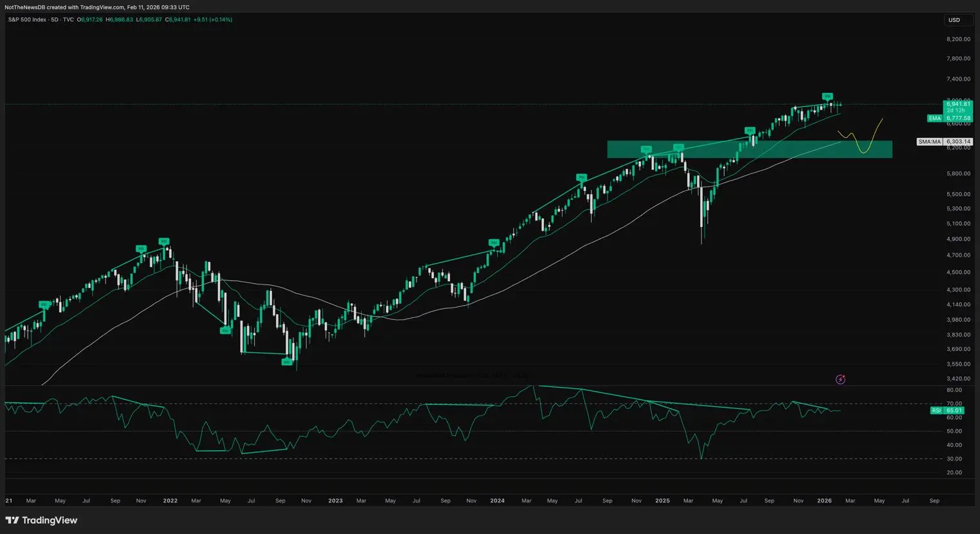Click the 4,300.00 price axis label

pos(958,290)
